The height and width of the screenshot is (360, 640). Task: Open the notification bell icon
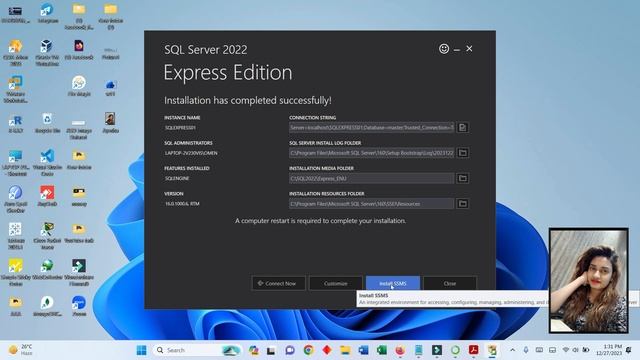[x=629, y=350]
